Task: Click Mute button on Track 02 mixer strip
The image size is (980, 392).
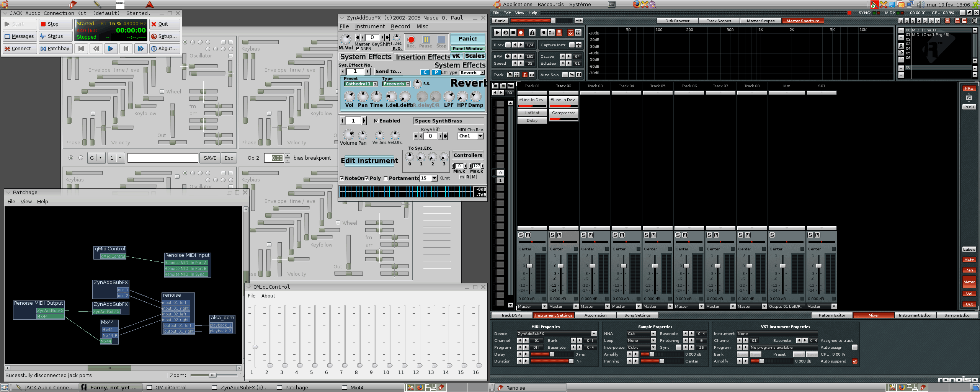Action: click(x=559, y=235)
